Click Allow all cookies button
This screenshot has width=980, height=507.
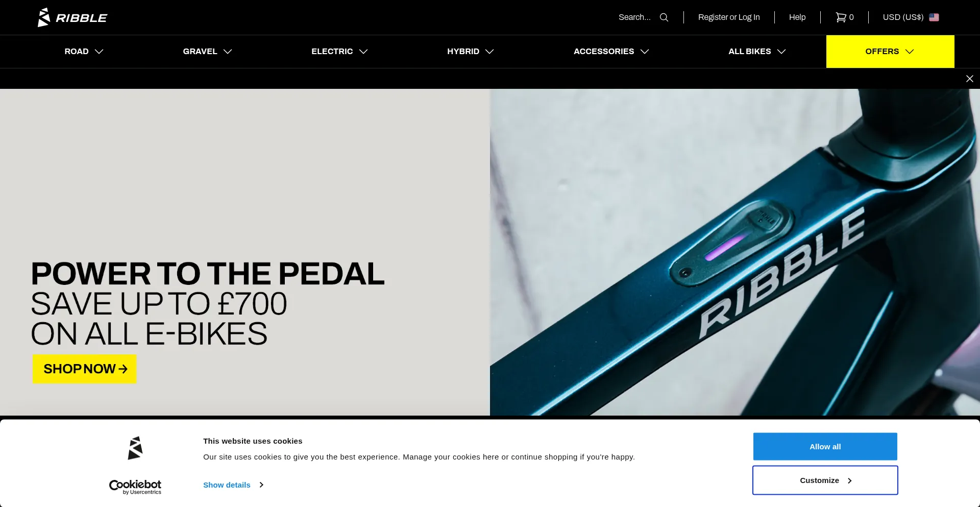click(825, 447)
